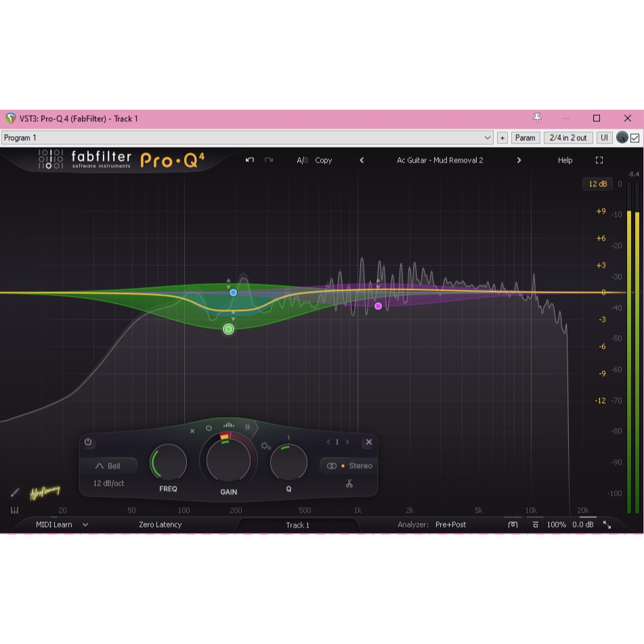The image size is (644, 644).
Task: Click the MIDI Learn button
Action: 53,525
